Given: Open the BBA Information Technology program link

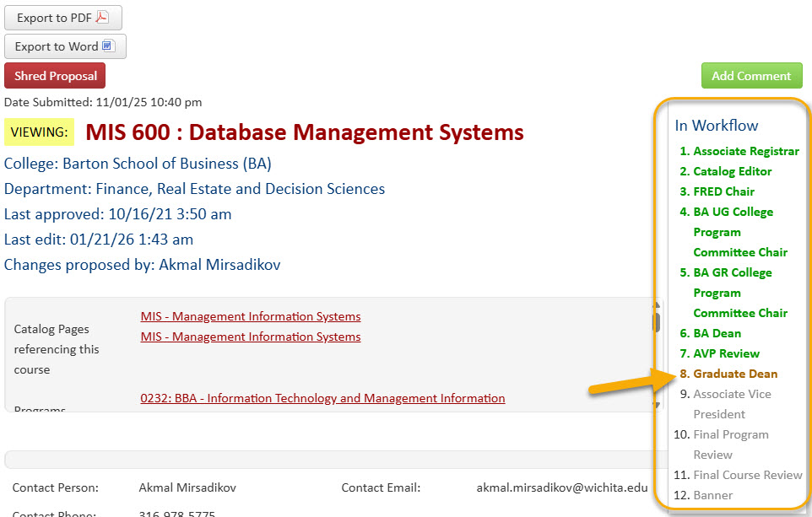Looking at the screenshot, I should [322, 397].
